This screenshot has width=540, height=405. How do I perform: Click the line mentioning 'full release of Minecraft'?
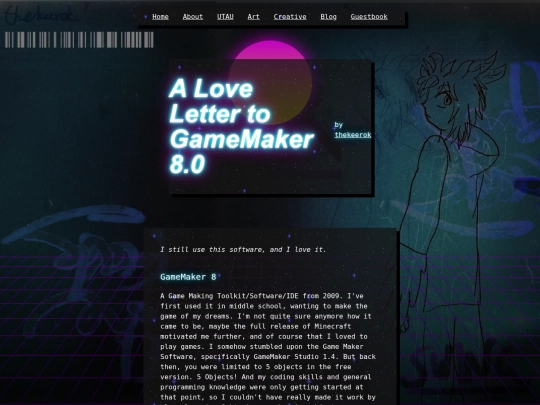256,326
